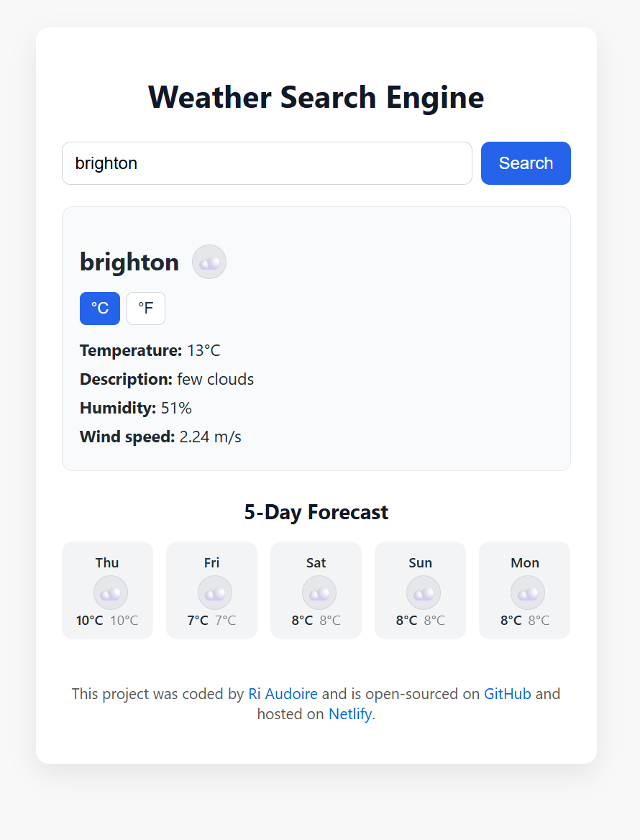This screenshot has width=640, height=840.
Task: Select the Sat forecast day label
Action: (x=316, y=563)
